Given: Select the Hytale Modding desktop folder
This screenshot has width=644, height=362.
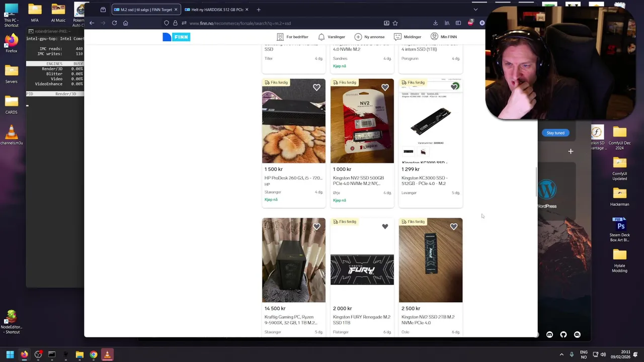Looking at the screenshot, I should tap(619, 260).
